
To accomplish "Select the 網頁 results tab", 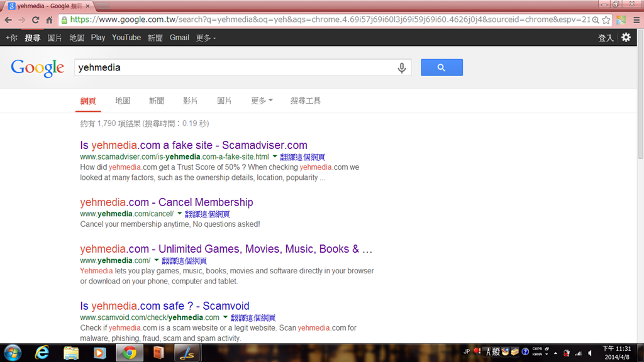I will [88, 101].
